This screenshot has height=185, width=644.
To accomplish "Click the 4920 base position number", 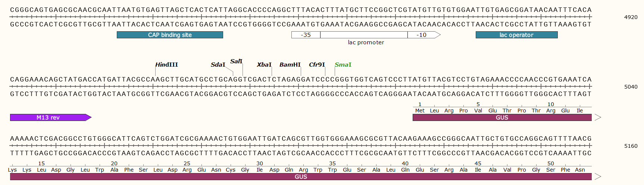I will (x=631, y=17).
